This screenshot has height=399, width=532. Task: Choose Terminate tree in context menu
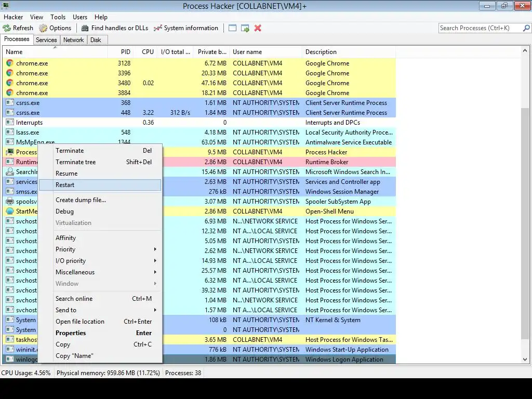[x=100, y=162]
